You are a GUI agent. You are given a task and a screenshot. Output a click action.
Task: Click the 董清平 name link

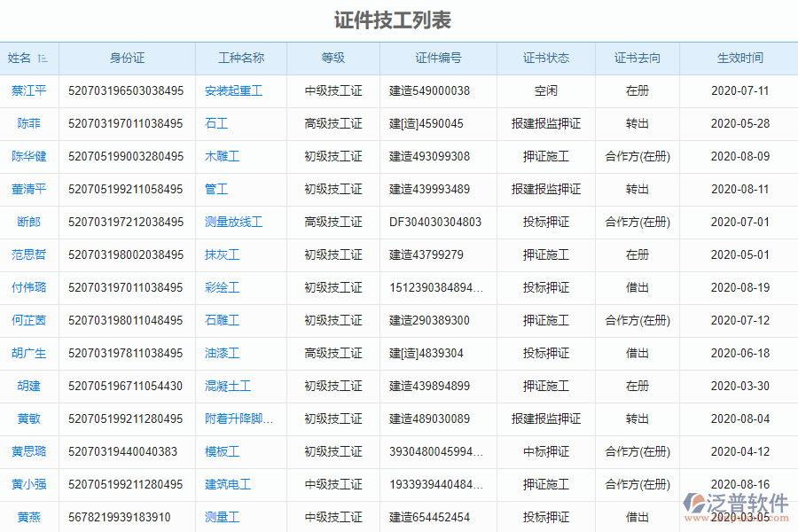(x=29, y=189)
